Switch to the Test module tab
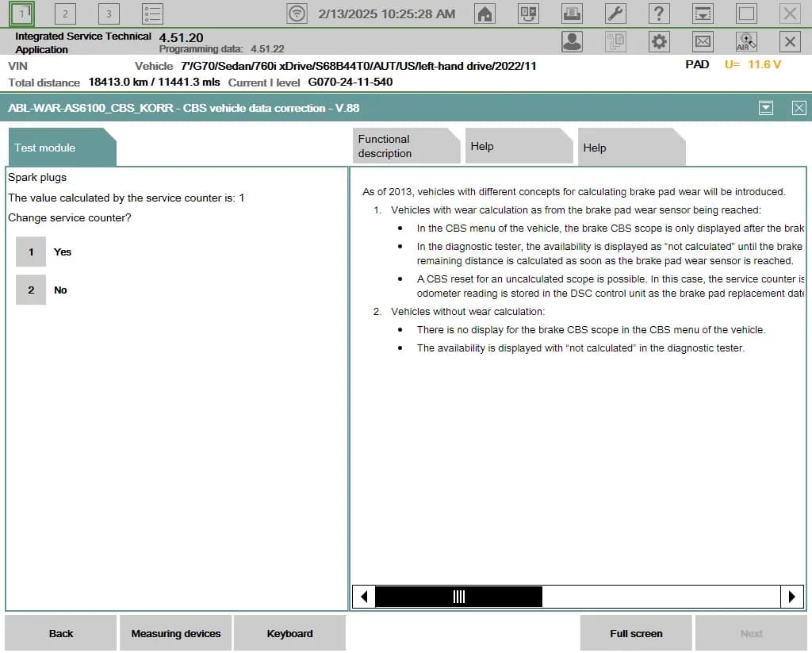Image resolution: width=812 pixels, height=653 pixels. [62, 148]
